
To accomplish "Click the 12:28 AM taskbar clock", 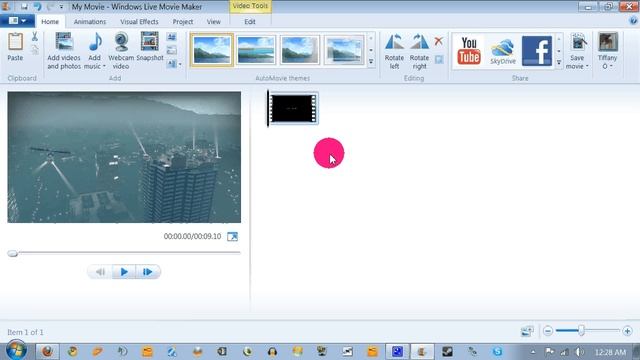I will pos(610,352).
